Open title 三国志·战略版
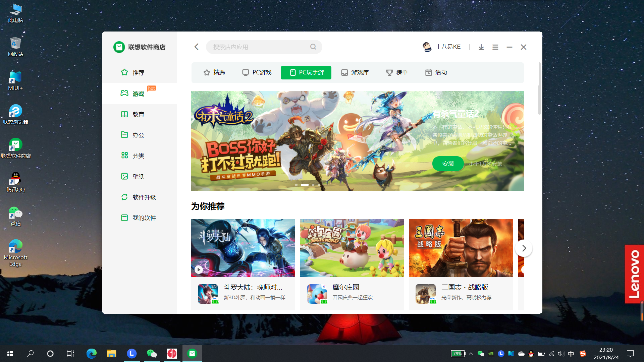The image size is (644, 362). [465, 287]
